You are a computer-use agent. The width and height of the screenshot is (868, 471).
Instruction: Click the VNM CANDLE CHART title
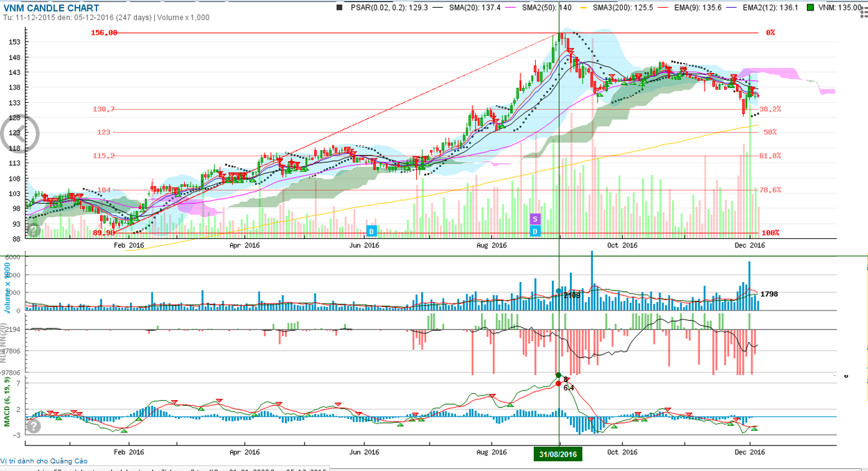51,8
